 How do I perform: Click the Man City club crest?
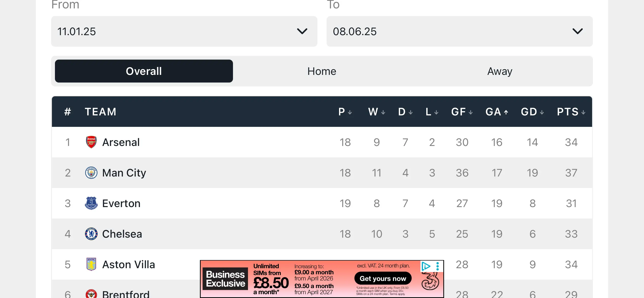[x=91, y=173]
